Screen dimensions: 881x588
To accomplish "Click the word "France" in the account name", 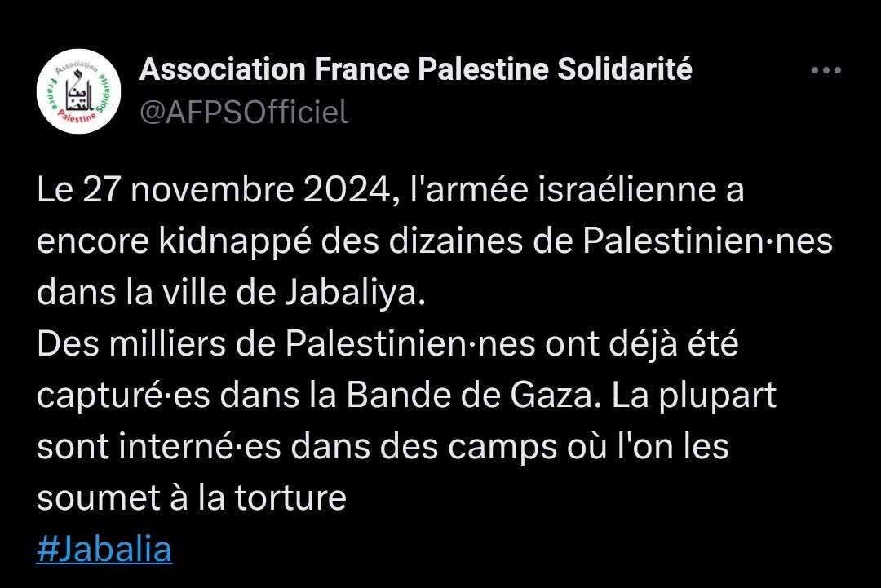I will [x=362, y=69].
